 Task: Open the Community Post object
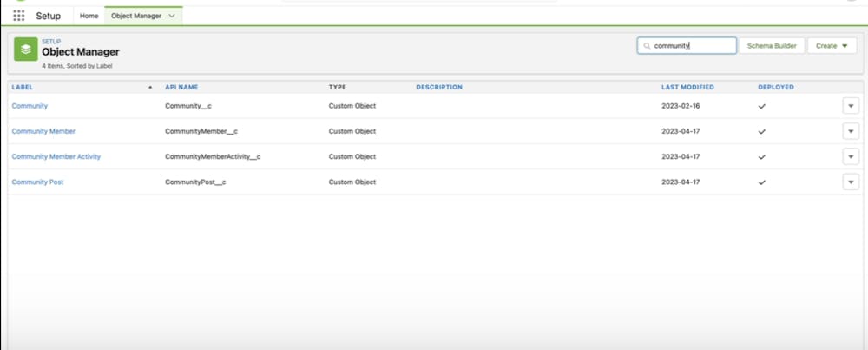(37, 182)
